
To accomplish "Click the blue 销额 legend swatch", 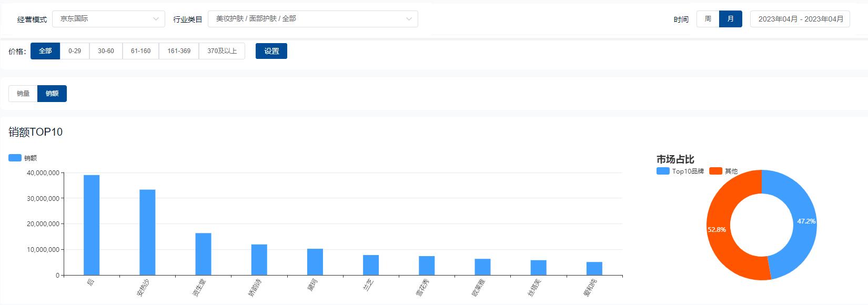I will click(13, 157).
